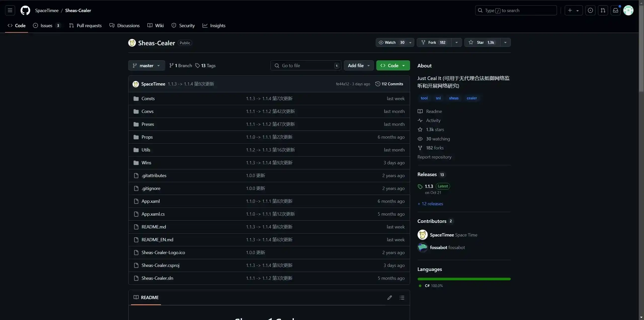The height and width of the screenshot is (320, 644).
Task: Click the .gitattributes file icon
Action: [x=136, y=175]
